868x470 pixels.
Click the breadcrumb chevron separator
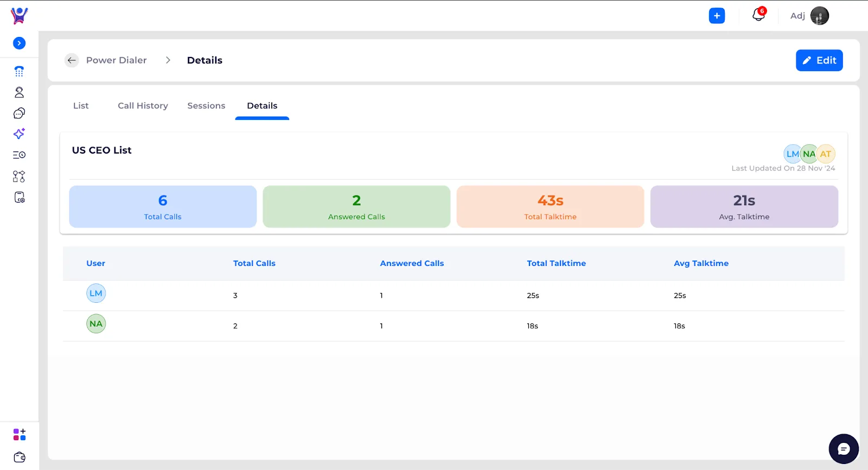pos(168,60)
